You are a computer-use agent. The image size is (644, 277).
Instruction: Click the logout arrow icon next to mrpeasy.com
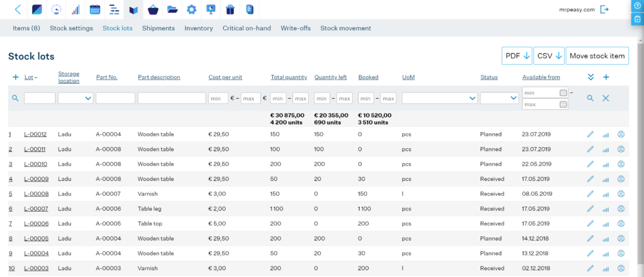(604, 9)
